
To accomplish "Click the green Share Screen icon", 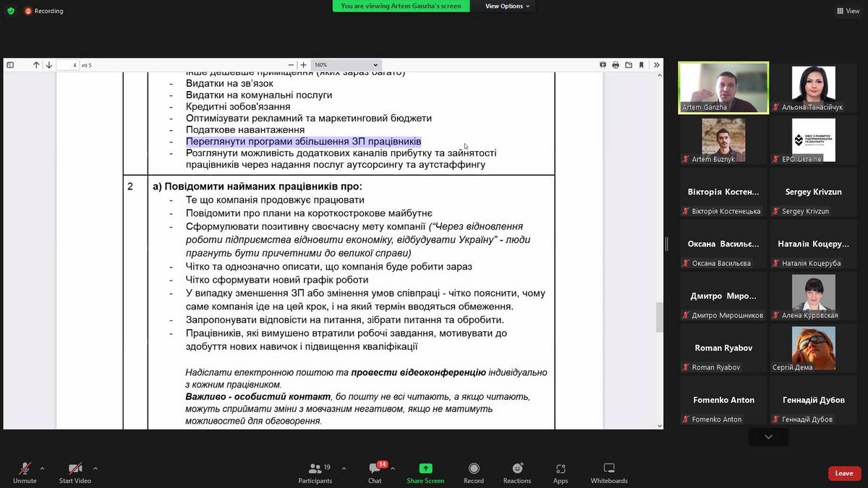I will tap(425, 468).
